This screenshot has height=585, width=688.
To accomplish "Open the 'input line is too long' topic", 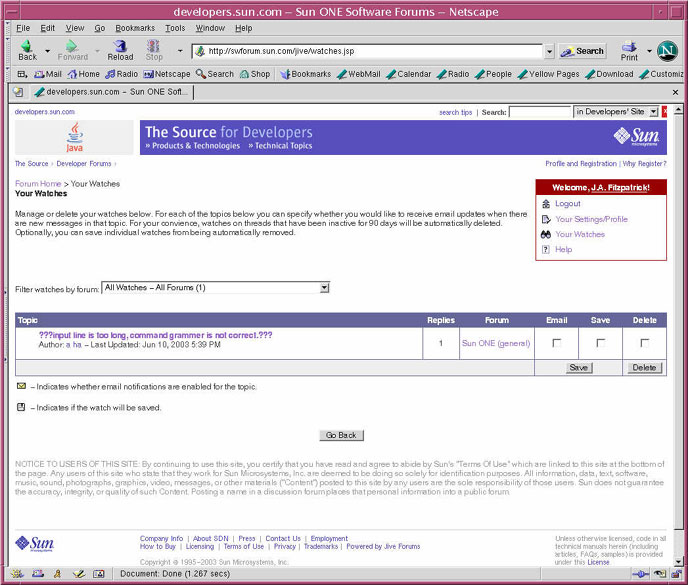I will 155,335.
